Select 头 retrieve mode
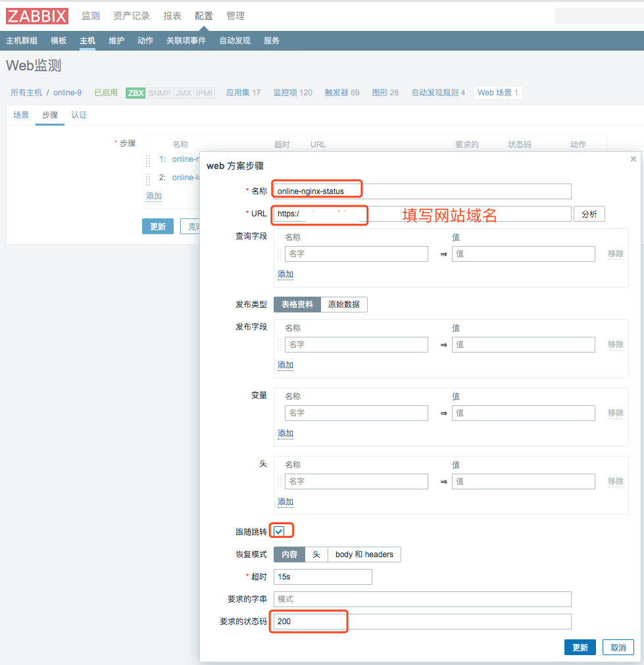 click(x=316, y=554)
